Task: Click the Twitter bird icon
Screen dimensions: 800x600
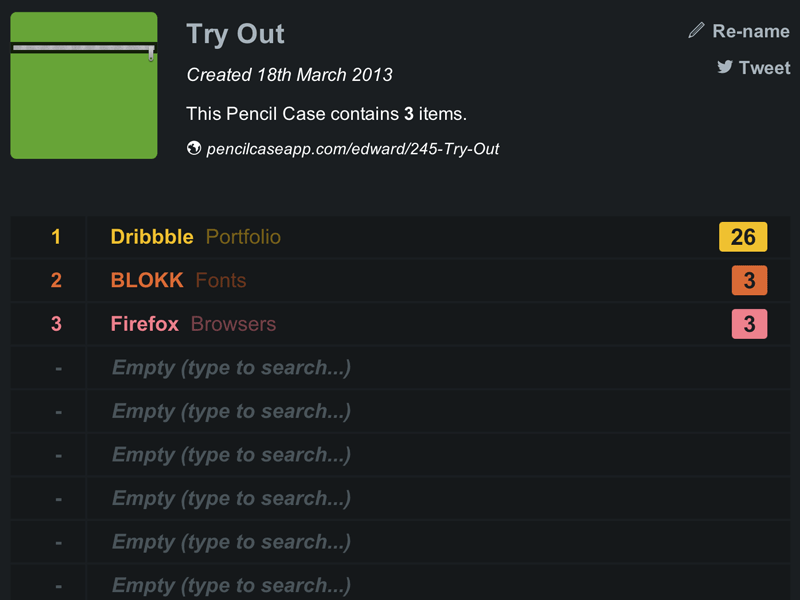Action: 725,67
